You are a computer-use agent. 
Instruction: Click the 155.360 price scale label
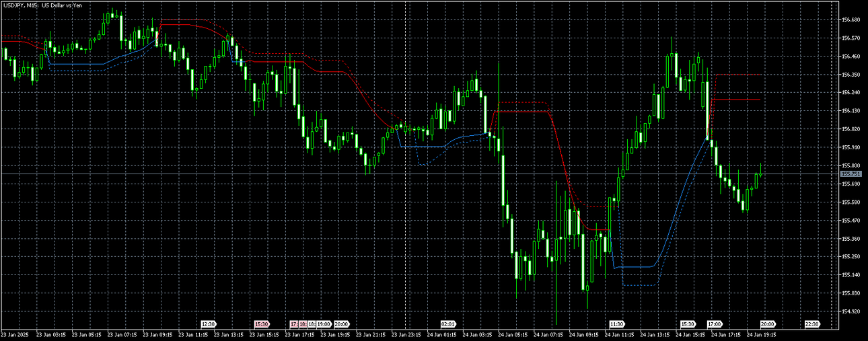(x=852, y=238)
